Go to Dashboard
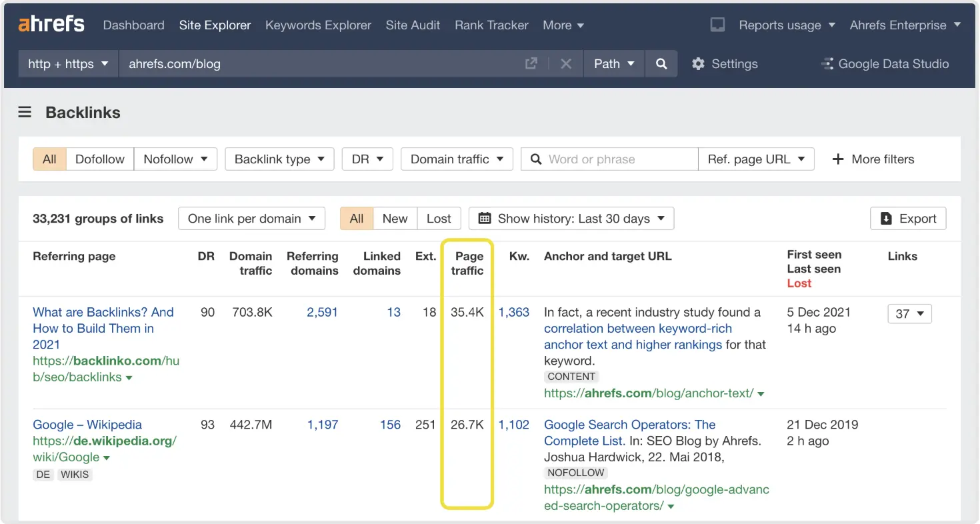This screenshot has height=524, width=980. [x=133, y=25]
